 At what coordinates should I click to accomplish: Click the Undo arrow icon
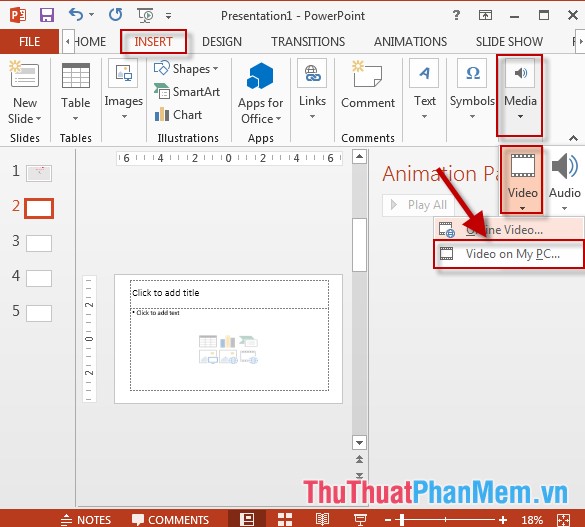tap(76, 15)
